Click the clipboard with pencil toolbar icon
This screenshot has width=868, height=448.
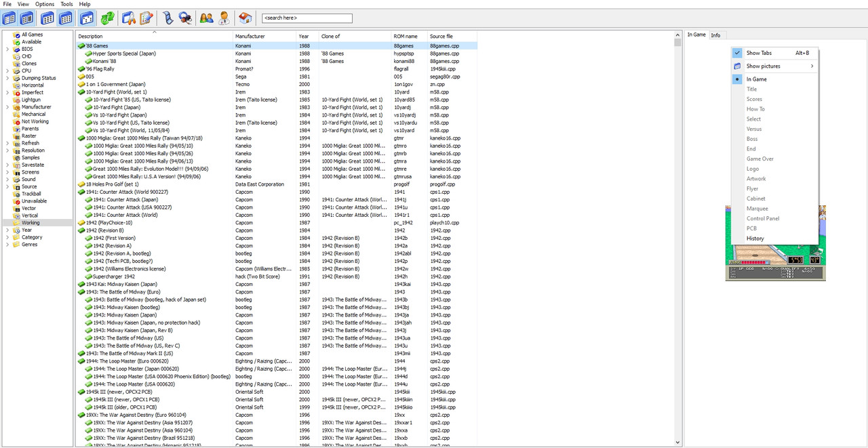click(146, 18)
